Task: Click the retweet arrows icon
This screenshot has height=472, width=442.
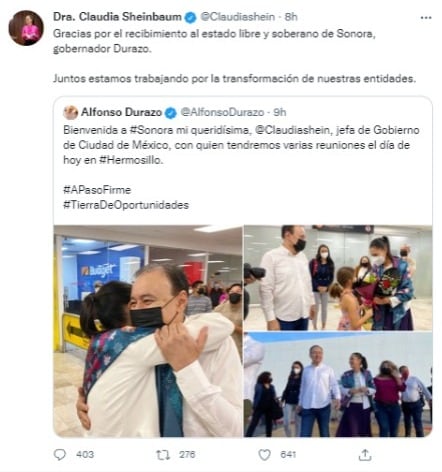Action: [x=163, y=455]
